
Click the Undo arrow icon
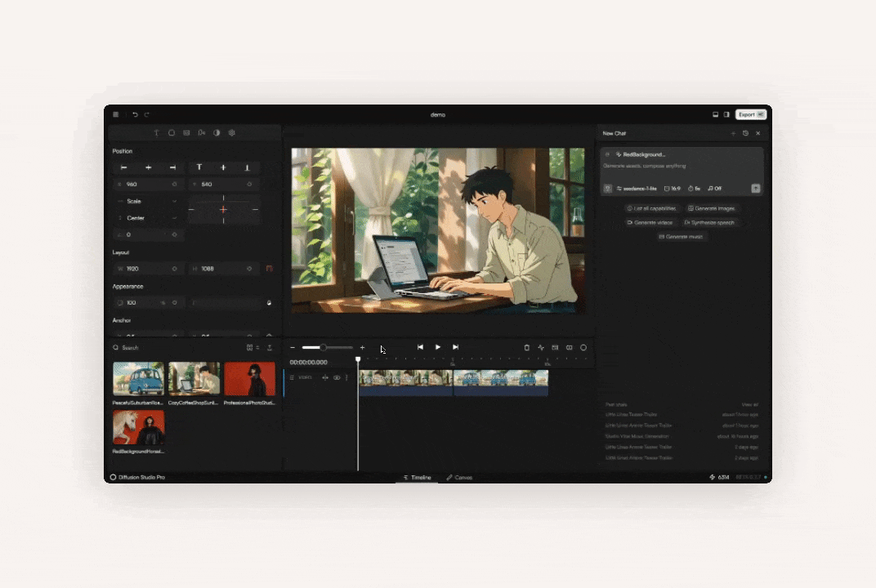click(134, 114)
